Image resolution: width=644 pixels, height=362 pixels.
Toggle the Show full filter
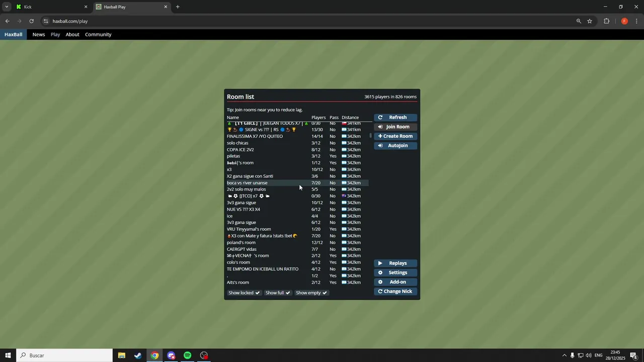pos(278,293)
